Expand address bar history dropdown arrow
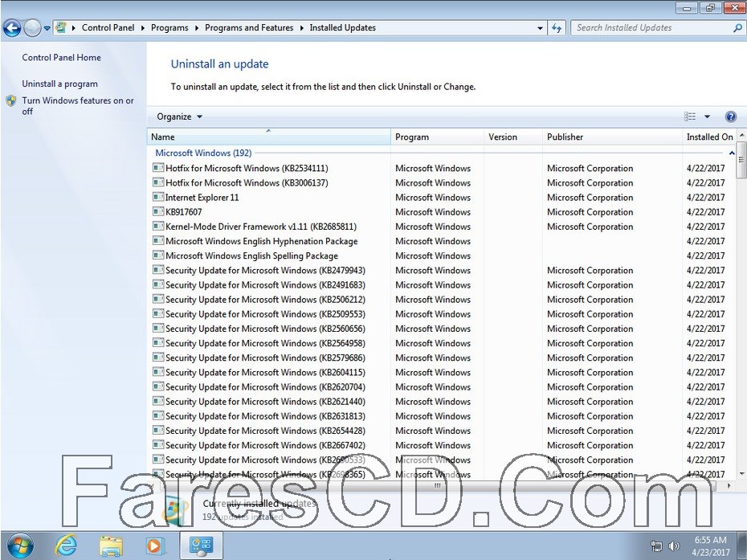Screen dimensions: 747x560 tap(540, 28)
